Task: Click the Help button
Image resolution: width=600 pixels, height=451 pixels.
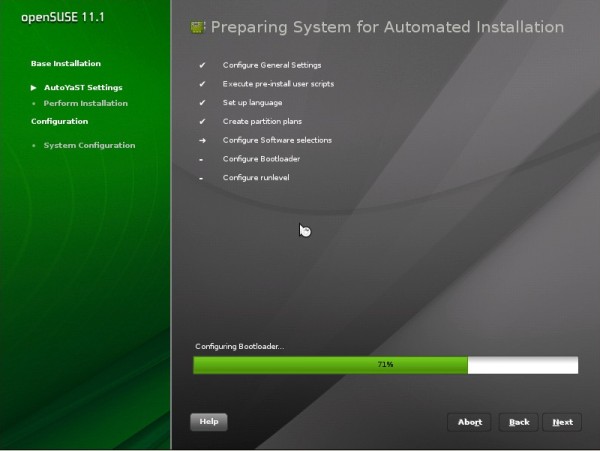Action: tap(209, 422)
